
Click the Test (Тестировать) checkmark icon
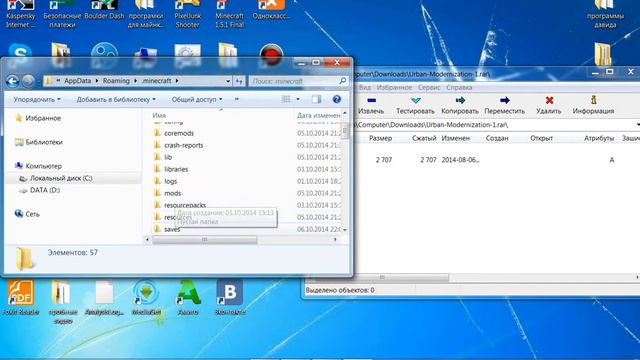pyautogui.click(x=416, y=100)
